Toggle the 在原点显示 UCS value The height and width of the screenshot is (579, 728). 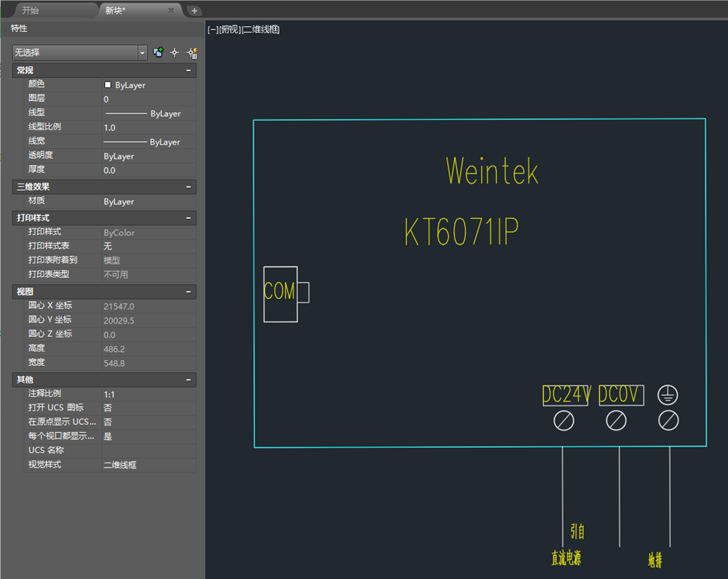(x=149, y=422)
